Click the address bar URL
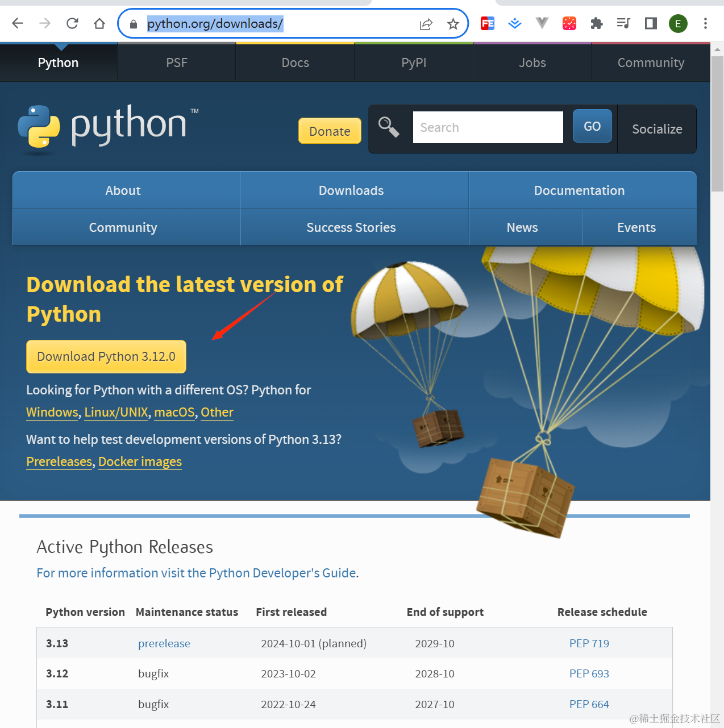 (215, 24)
